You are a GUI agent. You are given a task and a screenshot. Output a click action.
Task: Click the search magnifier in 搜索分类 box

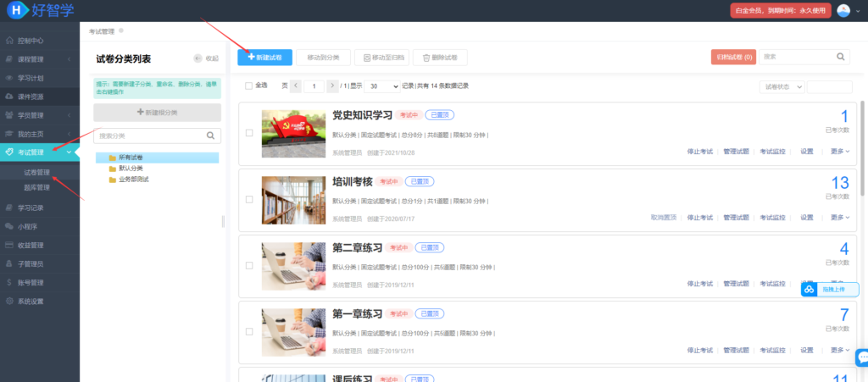210,136
